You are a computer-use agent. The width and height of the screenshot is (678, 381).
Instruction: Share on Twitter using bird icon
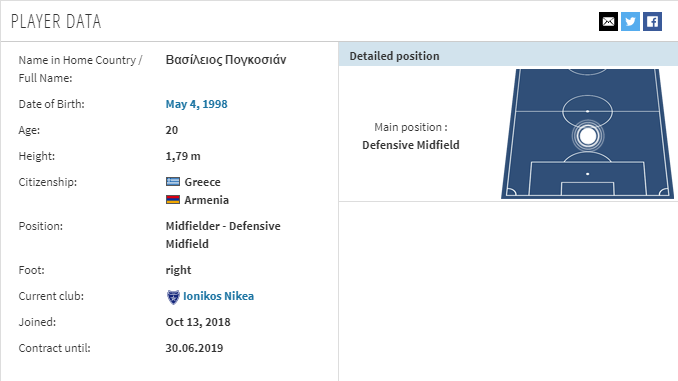coord(630,22)
